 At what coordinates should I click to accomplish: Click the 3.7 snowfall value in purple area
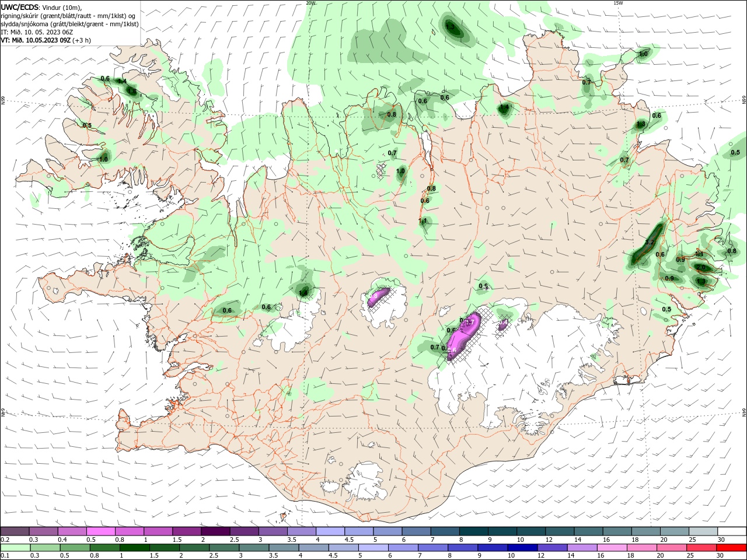coord(469,322)
